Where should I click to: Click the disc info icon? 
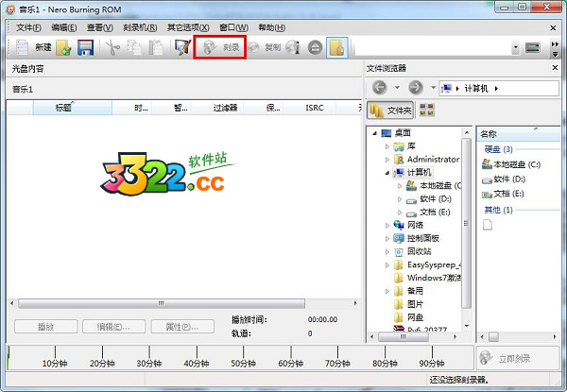[x=293, y=47]
